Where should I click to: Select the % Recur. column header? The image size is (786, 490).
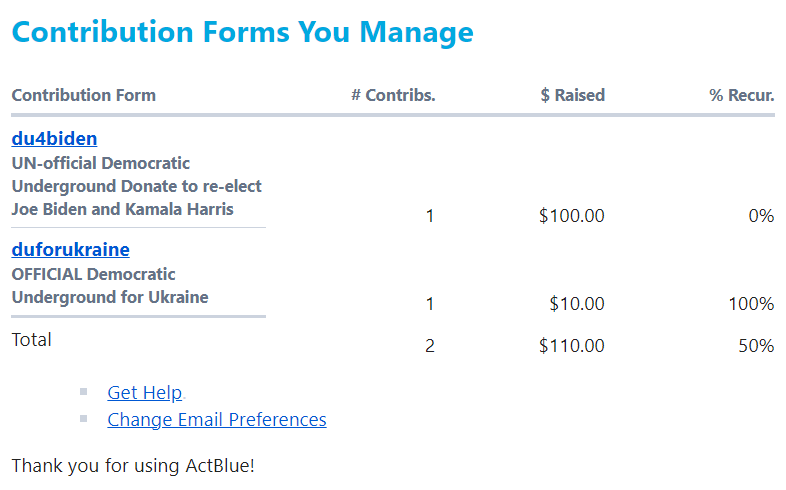coord(741,96)
